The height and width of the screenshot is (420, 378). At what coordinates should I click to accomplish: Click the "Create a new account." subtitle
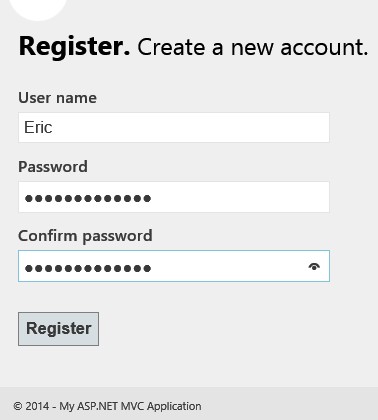(x=253, y=47)
